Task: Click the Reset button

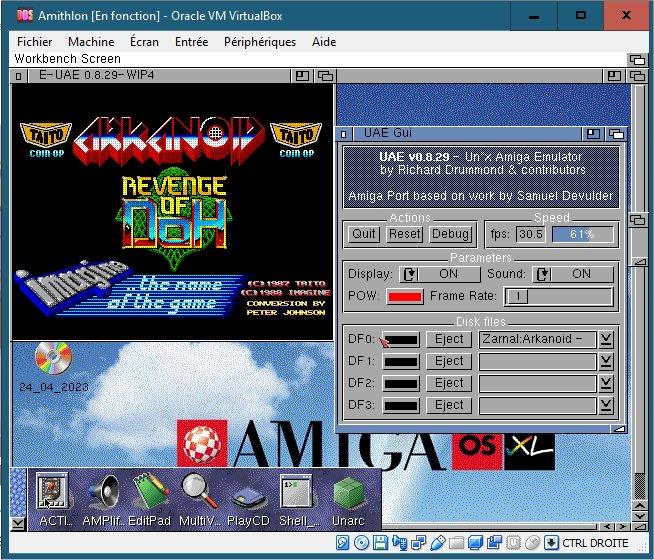Action: (x=405, y=234)
